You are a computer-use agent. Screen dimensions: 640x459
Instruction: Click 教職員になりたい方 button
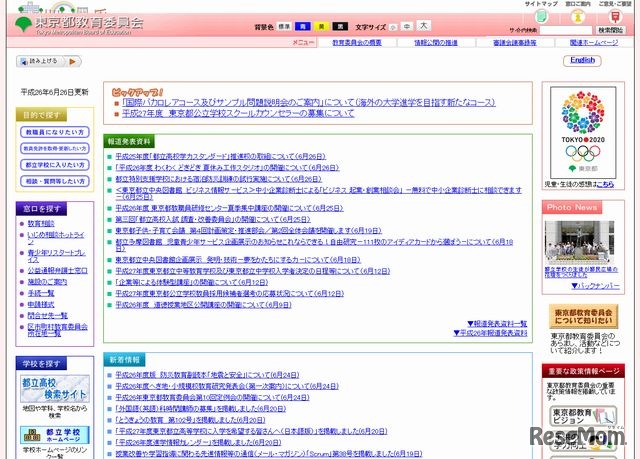tap(55, 132)
